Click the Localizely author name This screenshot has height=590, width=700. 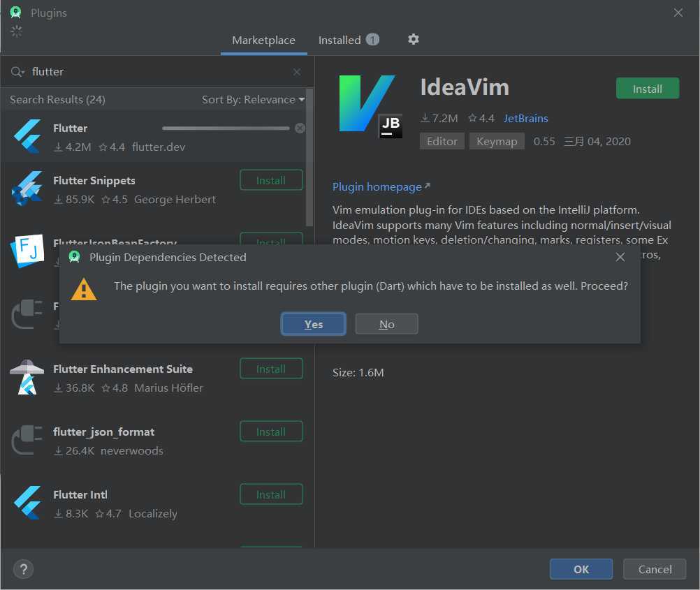tap(153, 514)
